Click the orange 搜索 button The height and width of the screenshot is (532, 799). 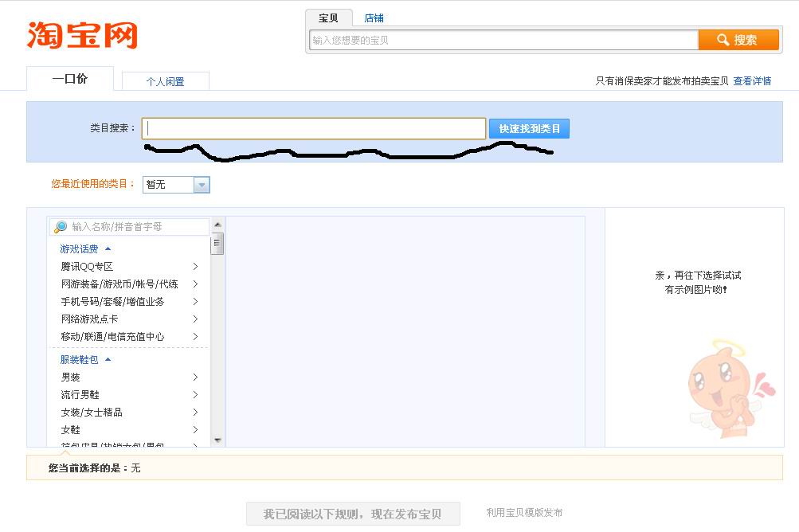coord(738,40)
